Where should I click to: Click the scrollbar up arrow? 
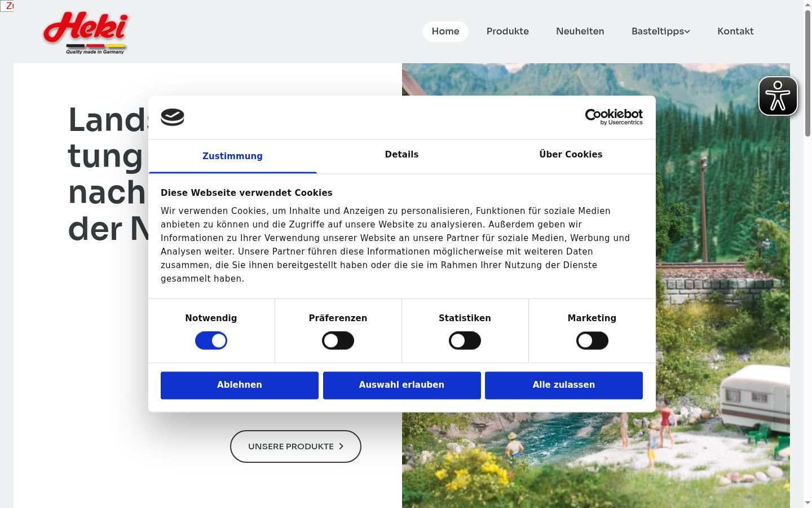click(807, 5)
